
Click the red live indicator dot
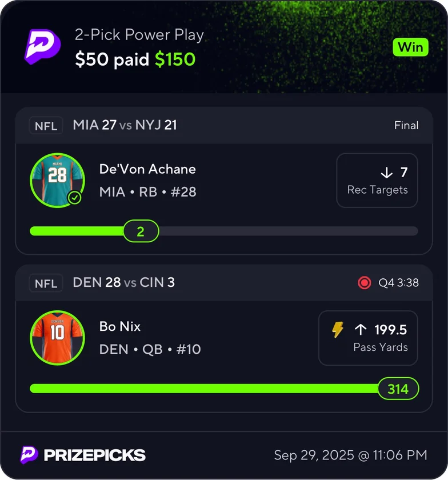(x=365, y=282)
